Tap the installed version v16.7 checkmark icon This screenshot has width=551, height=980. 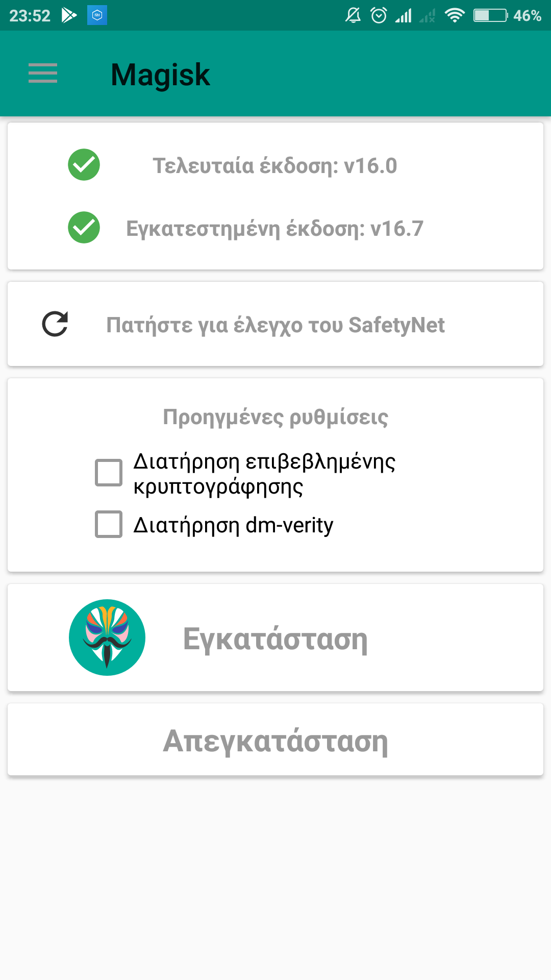(x=84, y=228)
